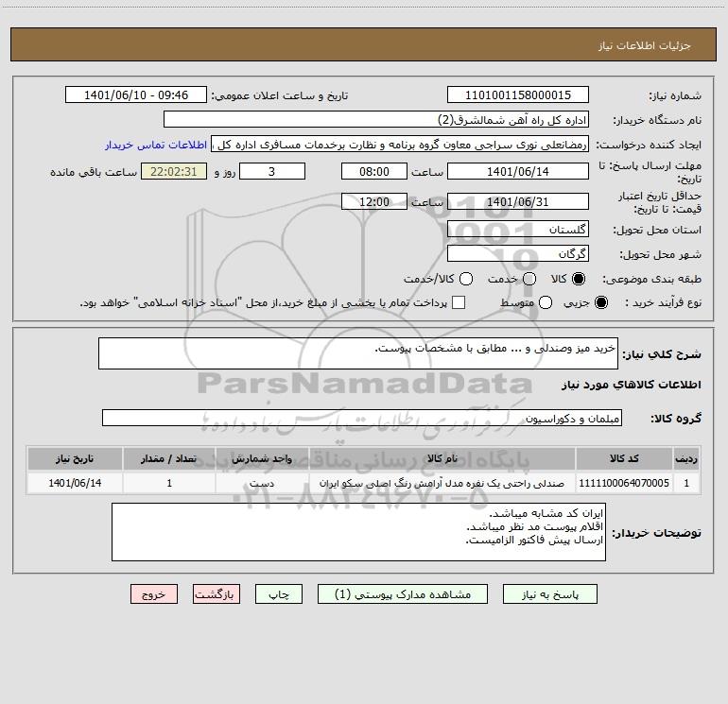Click the unit cell دست
The image size is (728, 704).
click(x=262, y=483)
